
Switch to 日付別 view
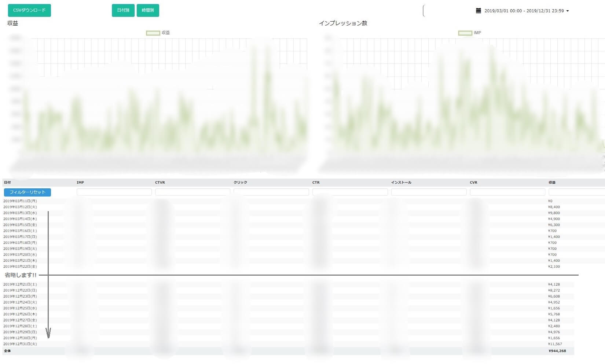(123, 10)
